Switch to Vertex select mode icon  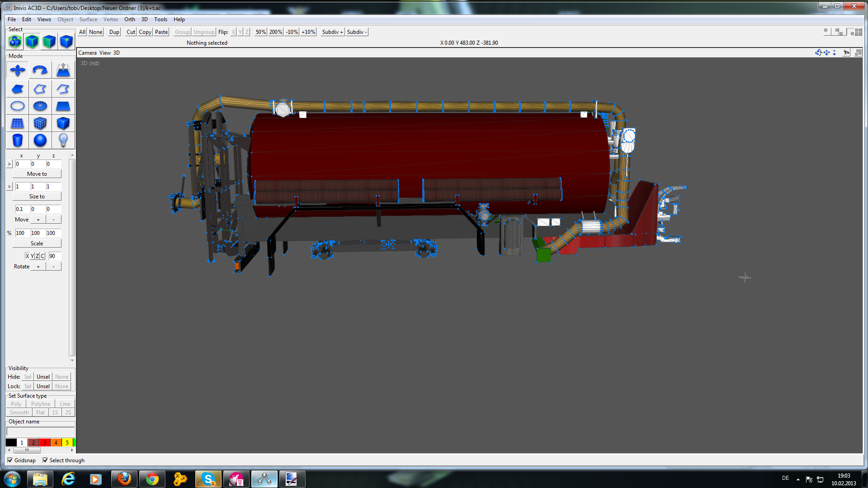click(66, 42)
